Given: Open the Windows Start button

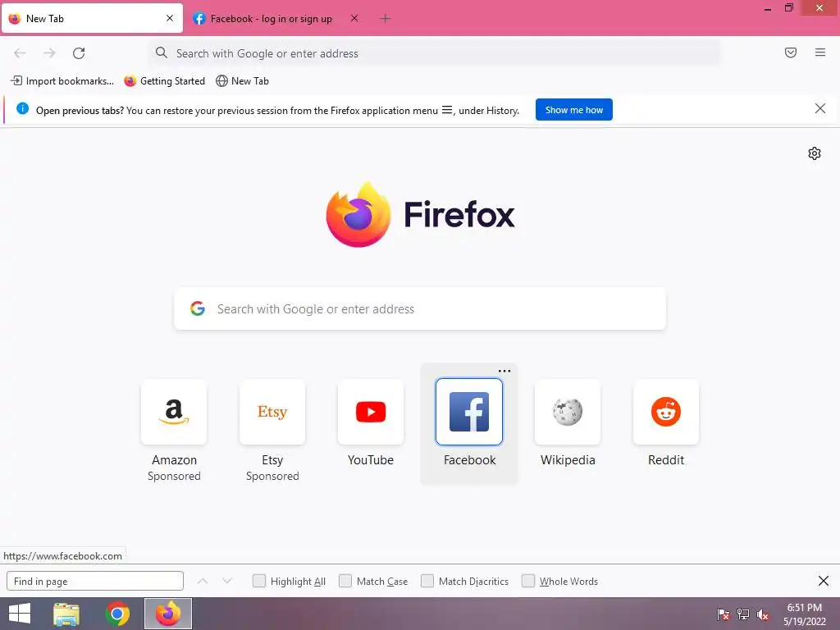Looking at the screenshot, I should 20,614.
